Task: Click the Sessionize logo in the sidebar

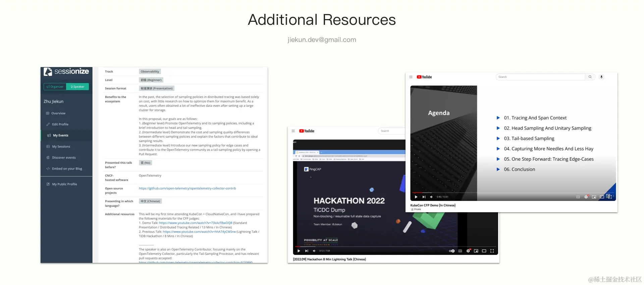Action: coord(66,71)
